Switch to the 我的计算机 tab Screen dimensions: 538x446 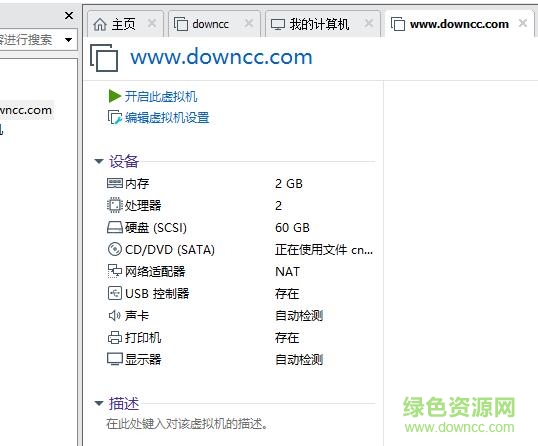coord(323,24)
